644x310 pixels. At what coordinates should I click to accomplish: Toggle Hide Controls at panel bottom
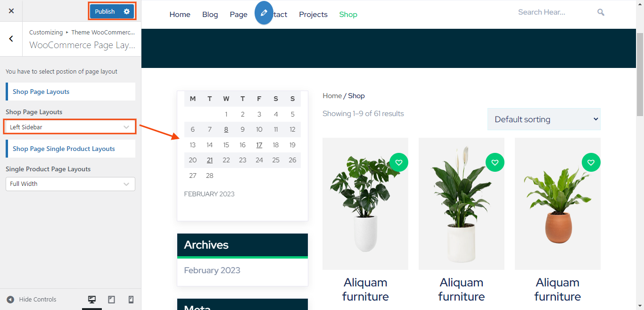coord(31,300)
